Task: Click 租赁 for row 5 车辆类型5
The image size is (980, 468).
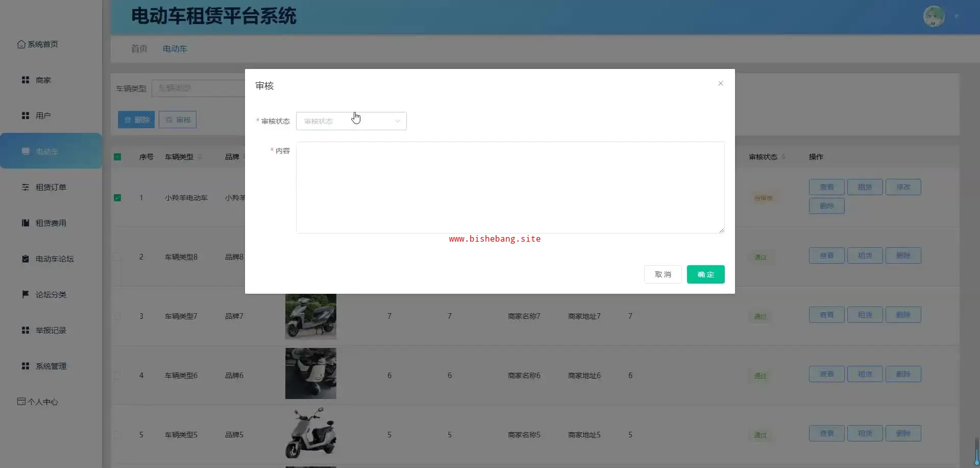Action: pos(865,433)
